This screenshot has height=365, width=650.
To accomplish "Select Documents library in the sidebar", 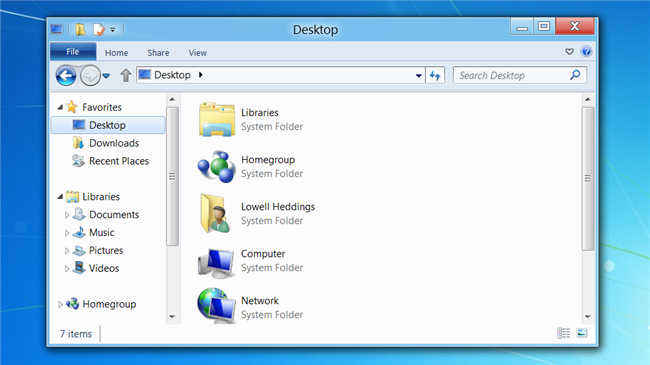I will [114, 214].
